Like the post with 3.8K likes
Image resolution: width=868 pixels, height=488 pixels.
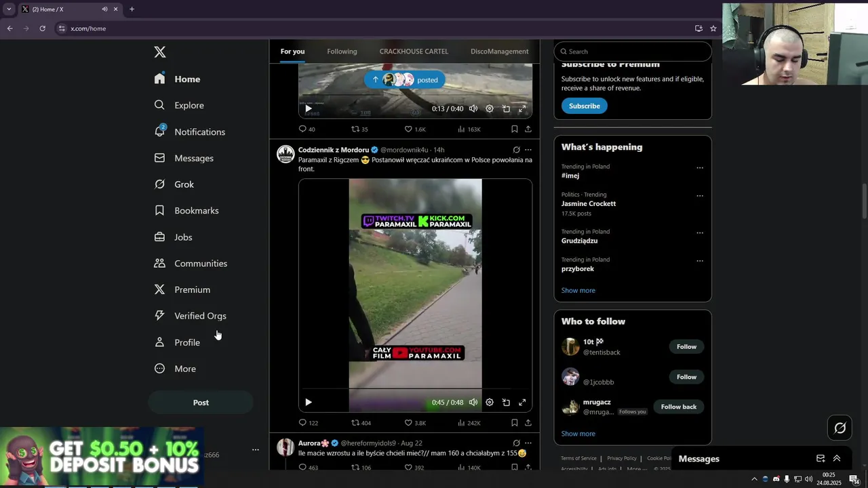pyautogui.click(x=415, y=423)
